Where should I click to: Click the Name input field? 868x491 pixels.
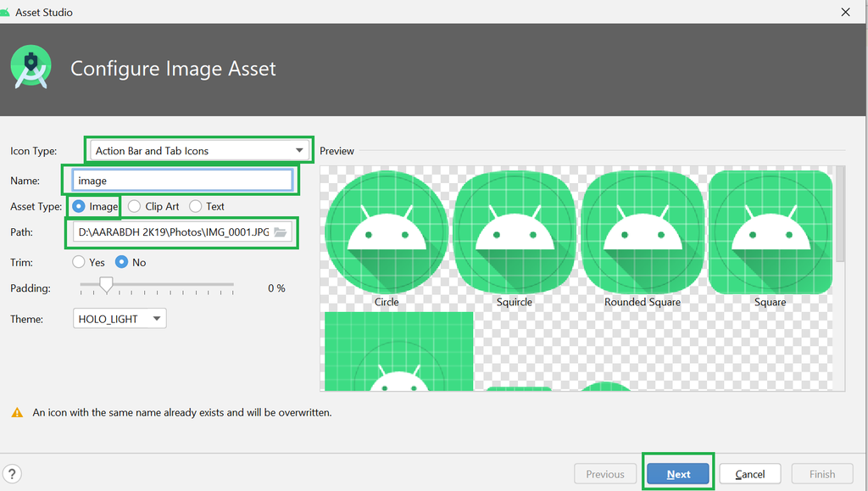tap(182, 181)
